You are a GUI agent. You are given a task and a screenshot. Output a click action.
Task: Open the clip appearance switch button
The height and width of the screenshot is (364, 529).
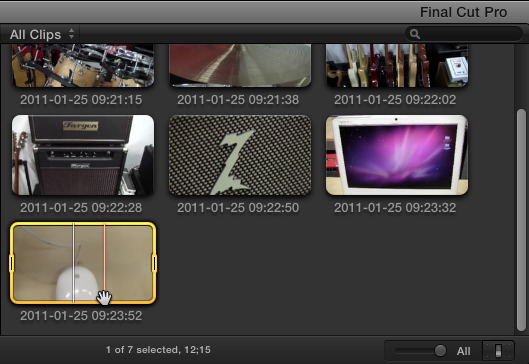coord(499,351)
